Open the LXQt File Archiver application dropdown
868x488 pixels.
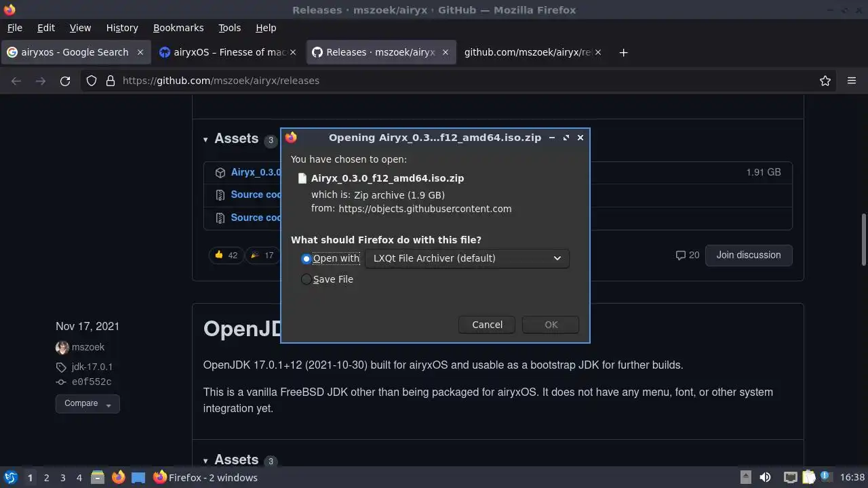point(467,258)
